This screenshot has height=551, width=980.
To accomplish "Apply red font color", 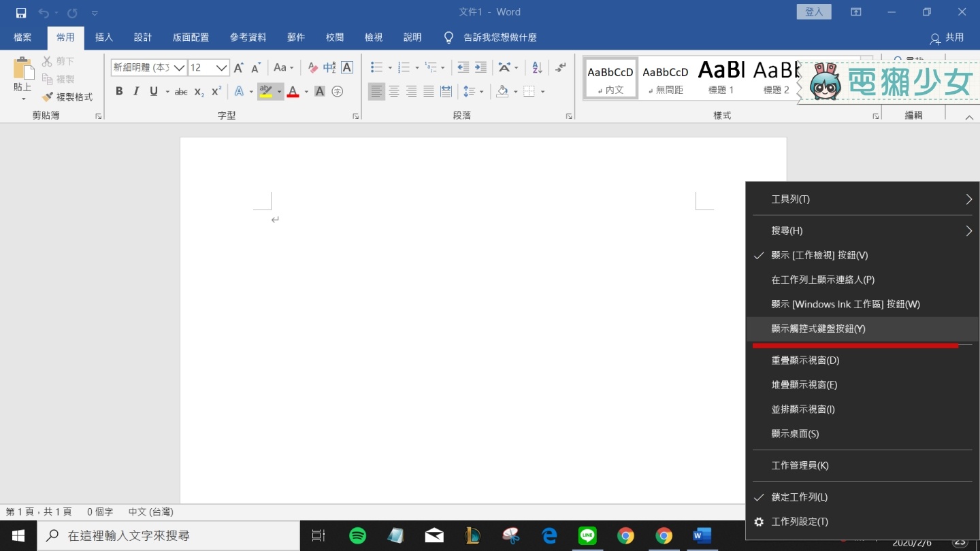I will pyautogui.click(x=293, y=91).
